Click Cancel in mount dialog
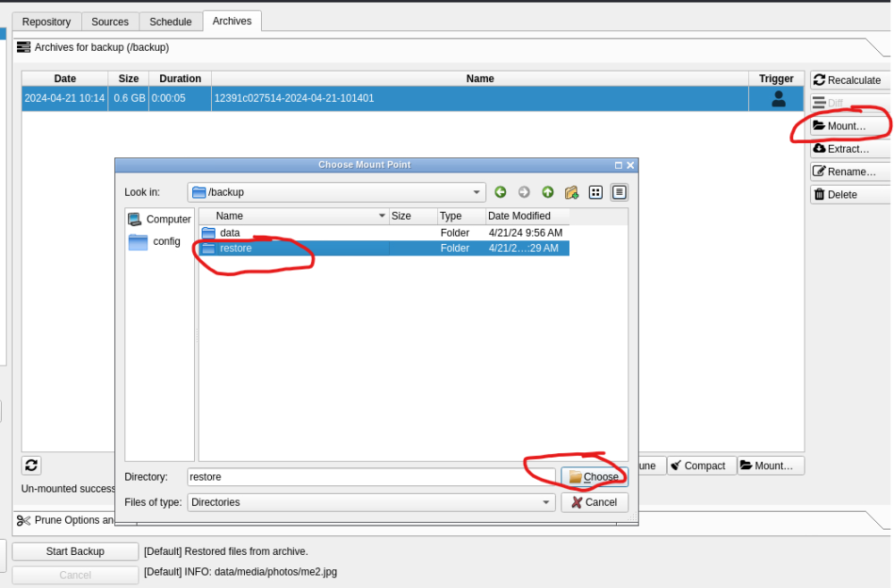Viewport: 894px width, 588px height. 595,502
